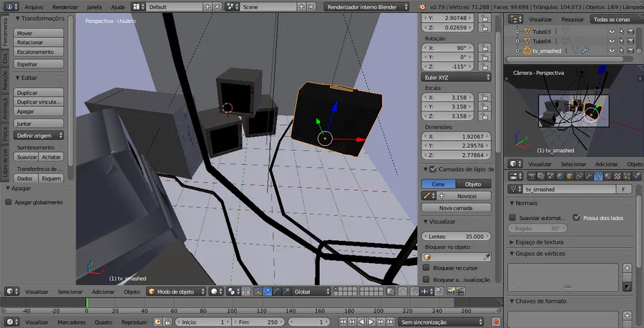Click the wrench modifier icon on tv_smashed row
Screen dimensions: 644x328
tap(585, 51)
